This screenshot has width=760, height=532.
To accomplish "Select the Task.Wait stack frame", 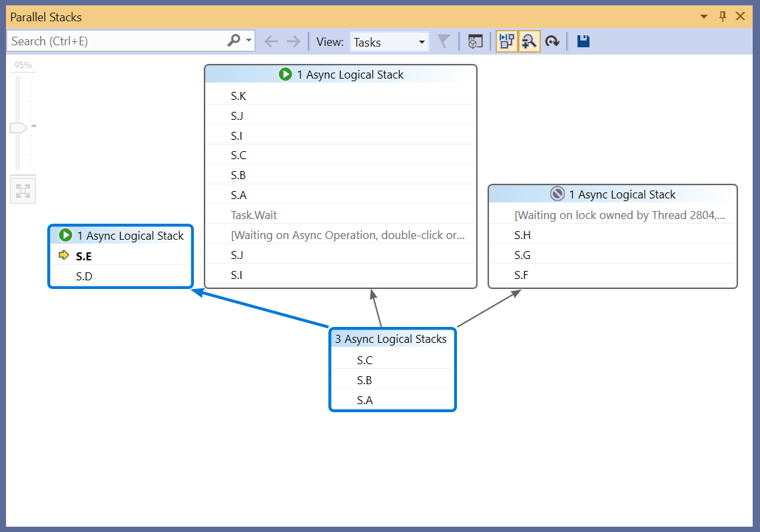I will coord(254,215).
